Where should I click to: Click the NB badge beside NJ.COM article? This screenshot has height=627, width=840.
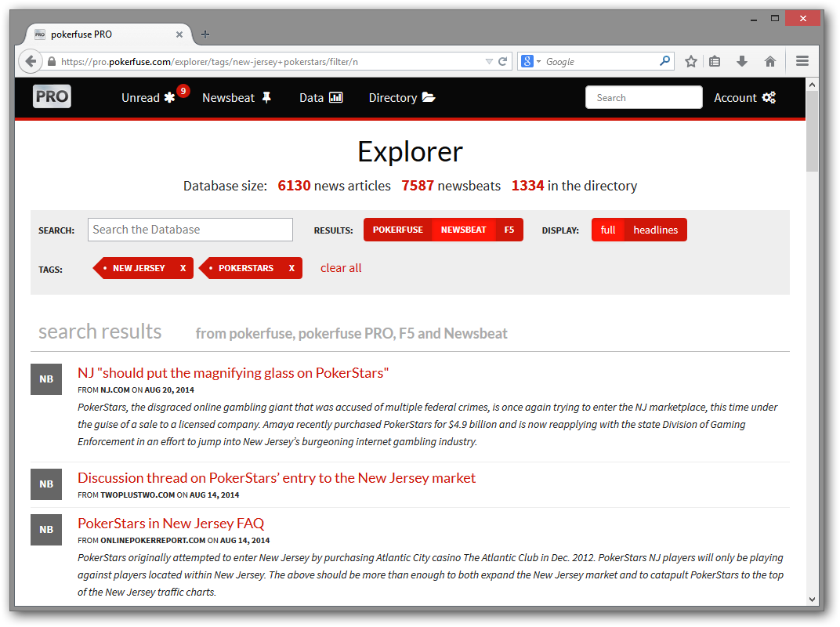tap(46, 379)
